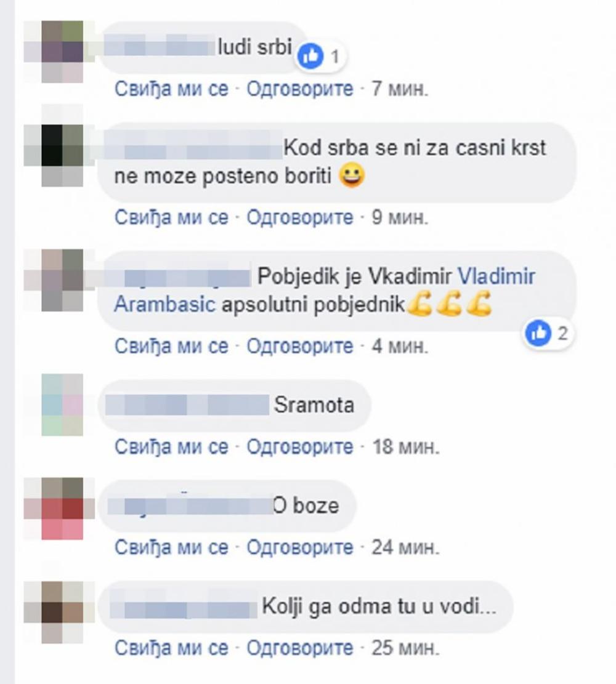Open avatar beside 'Pobjedik je Vkadimir' comment
This screenshot has width=616, height=684.
(62, 280)
